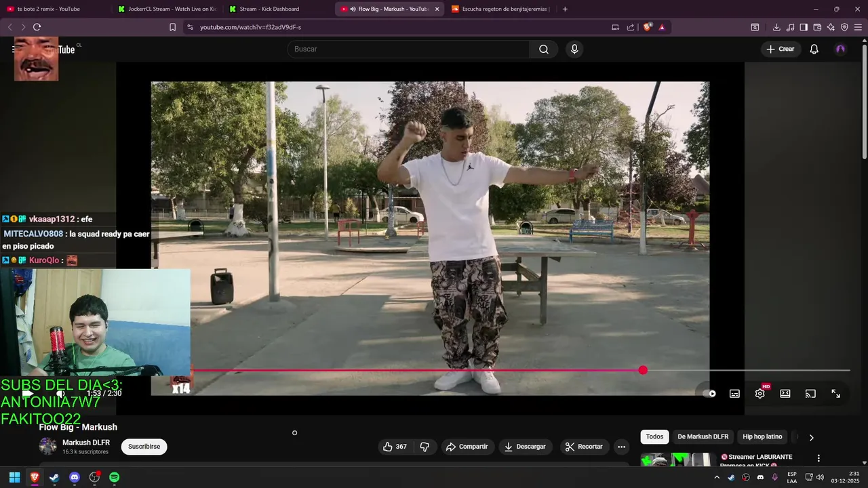Click the ESP LAA language indicator
Screen dimensions: 868x488
pos(792,477)
